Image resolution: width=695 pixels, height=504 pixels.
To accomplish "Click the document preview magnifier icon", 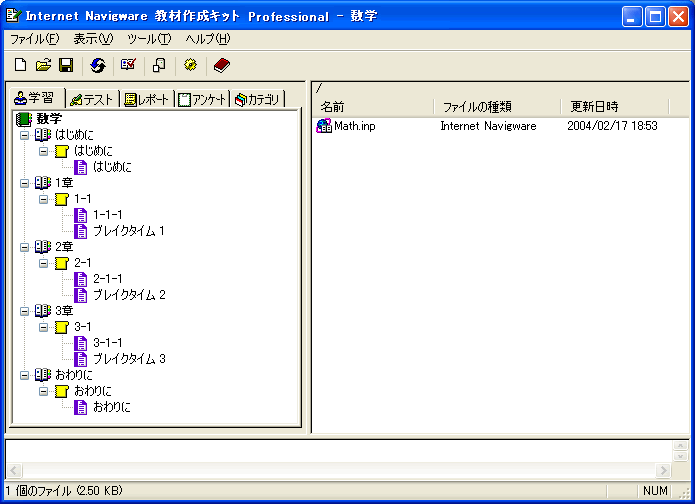I will pyautogui.click(x=159, y=65).
